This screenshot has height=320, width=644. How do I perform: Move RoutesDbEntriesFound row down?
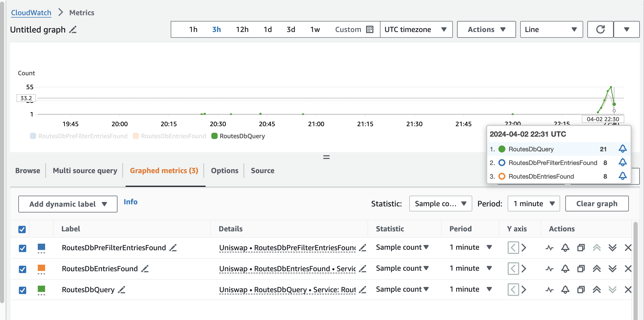[x=612, y=269]
